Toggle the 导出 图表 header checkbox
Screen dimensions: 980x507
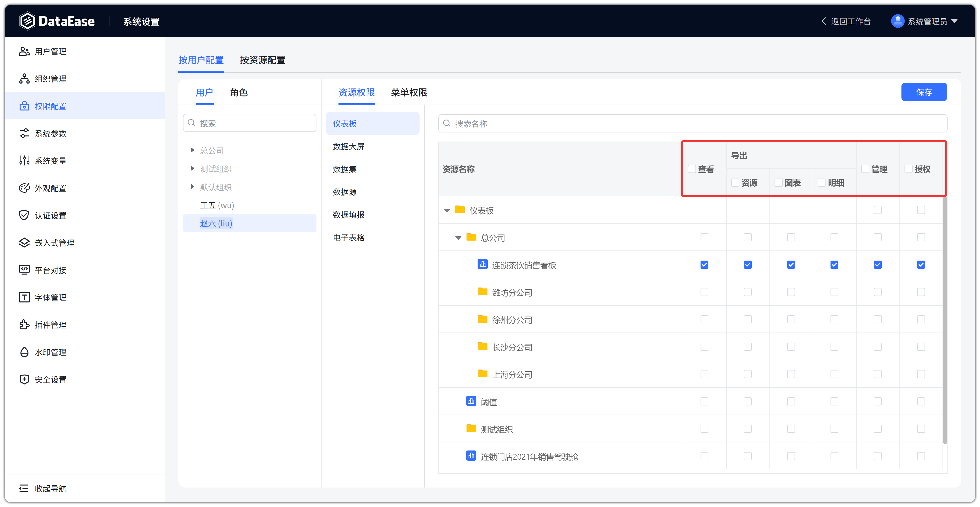pos(779,183)
